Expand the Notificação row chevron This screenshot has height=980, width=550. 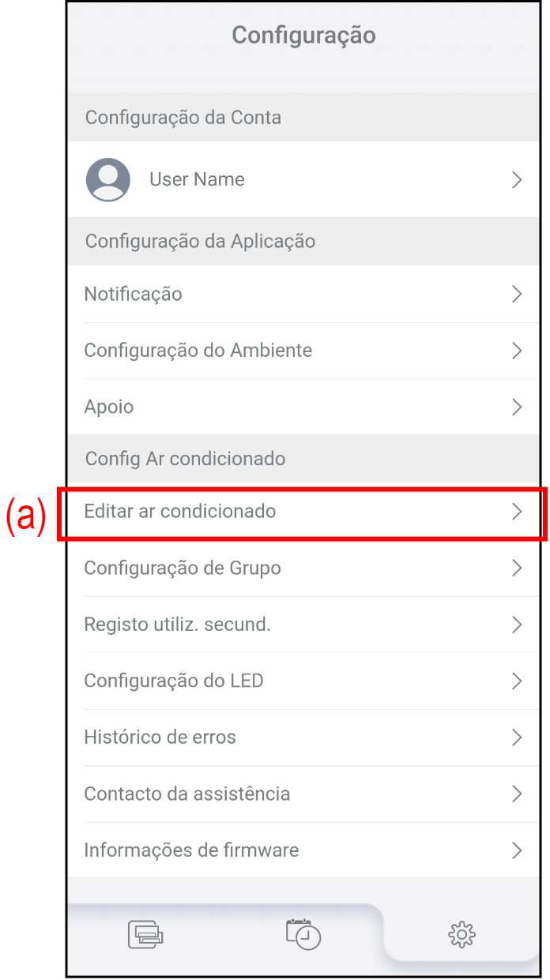point(517,295)
